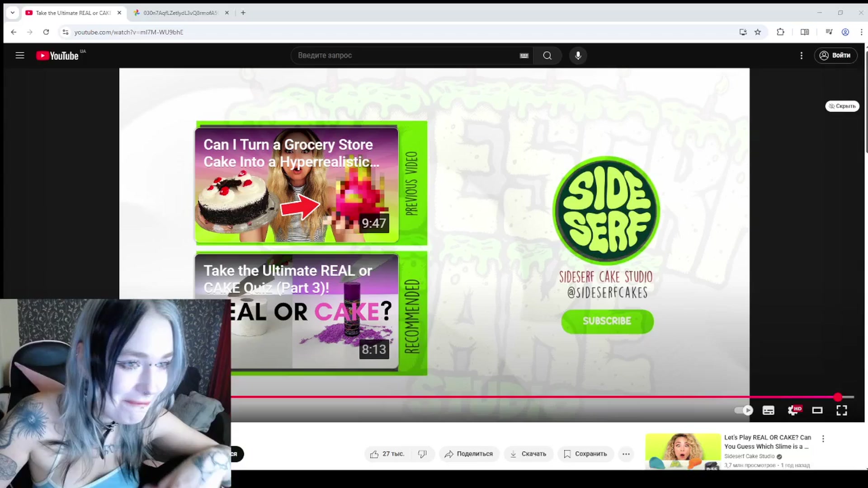Enter fullscreen mode in the player
The width and height of the screenshot is (868, 488).
842,410
